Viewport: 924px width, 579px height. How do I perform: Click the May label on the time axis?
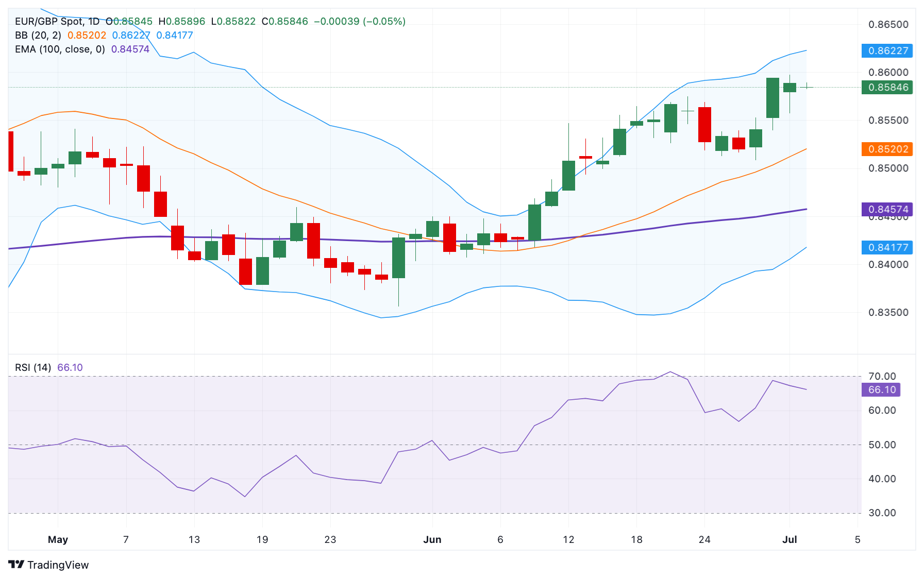(58, 540)
